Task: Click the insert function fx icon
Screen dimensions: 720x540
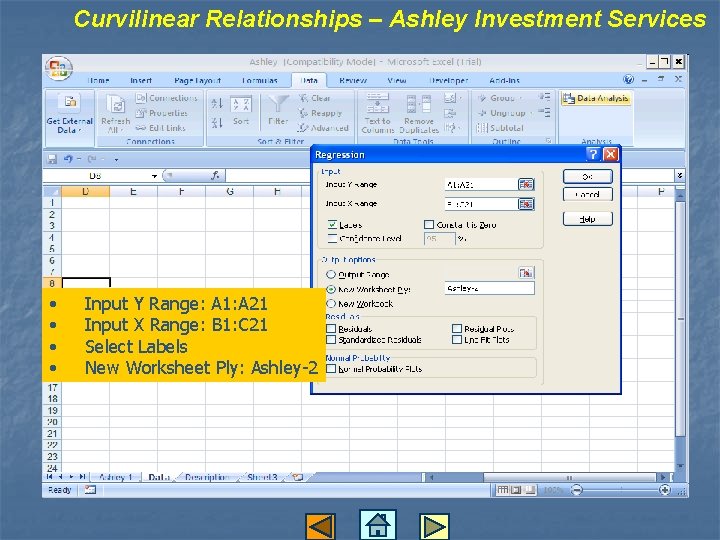Action: click(x=215, y=175)
